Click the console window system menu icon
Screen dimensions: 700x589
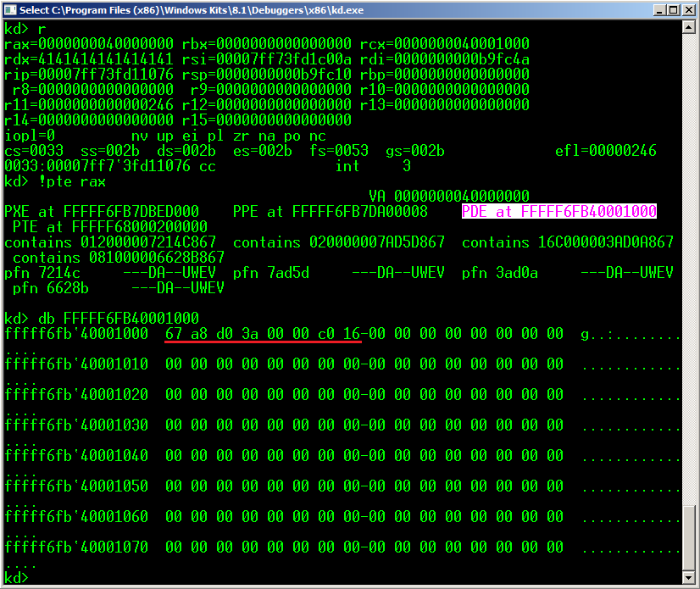point(10,10)
